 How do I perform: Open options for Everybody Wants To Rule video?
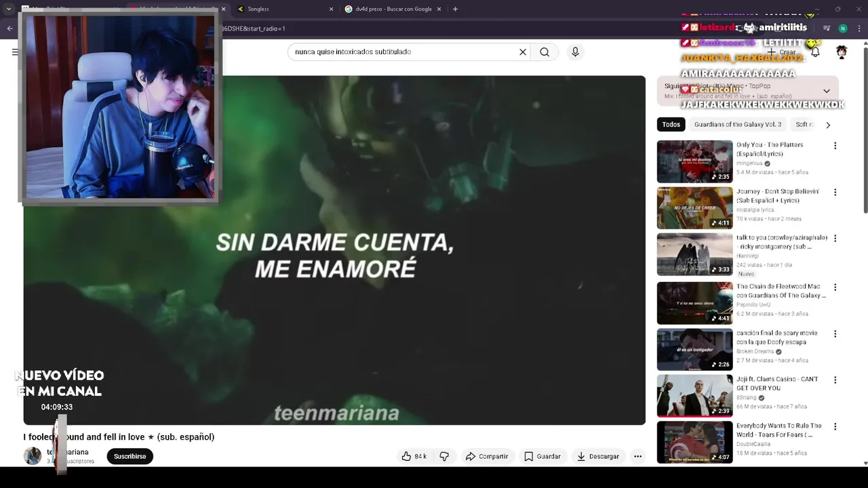tap(835, 427)
